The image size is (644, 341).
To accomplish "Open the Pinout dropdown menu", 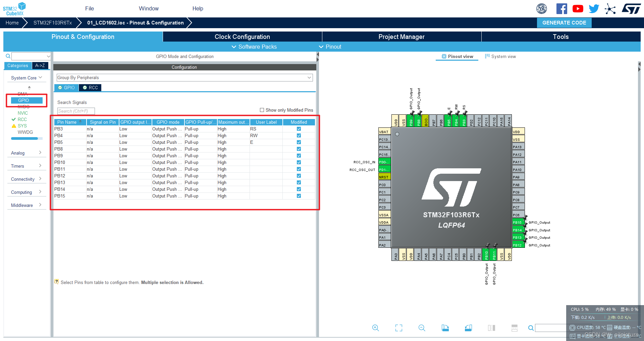I will 330,47.
